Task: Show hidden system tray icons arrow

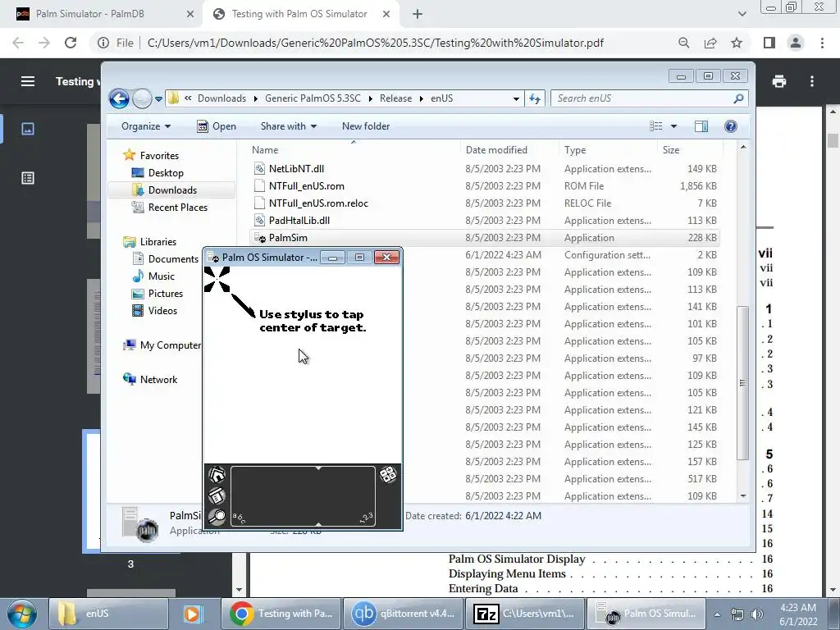Action: (717, 614)
